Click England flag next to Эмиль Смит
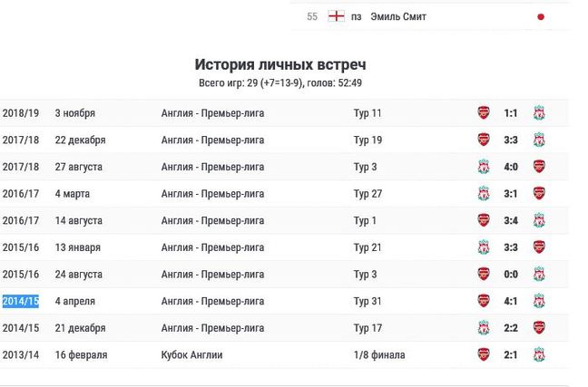This screenshot has width=588, height=387. 336,16
